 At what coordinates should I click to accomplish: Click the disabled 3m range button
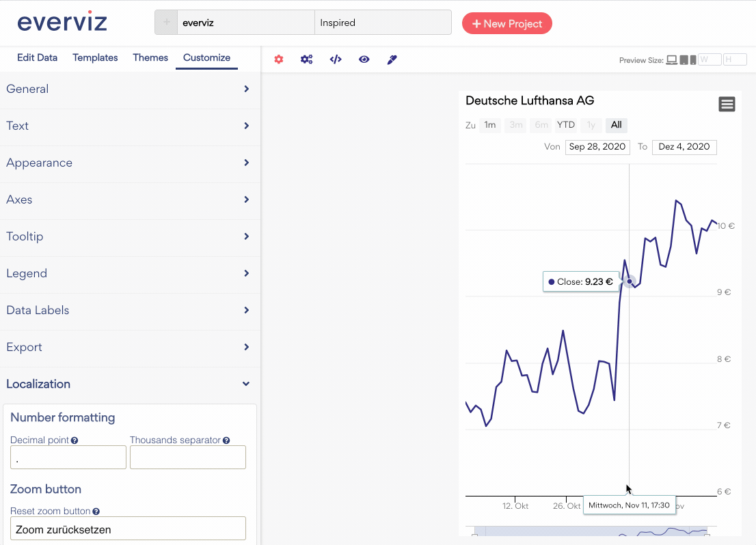[x=516, y=125]
